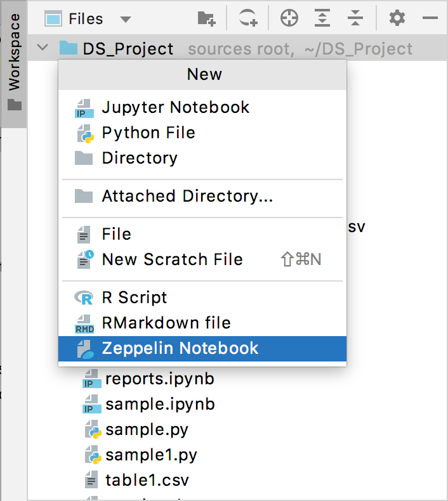The image size is (448, 501).
Task: Hide the tool window with minus icon
Action: click(430, 19)
